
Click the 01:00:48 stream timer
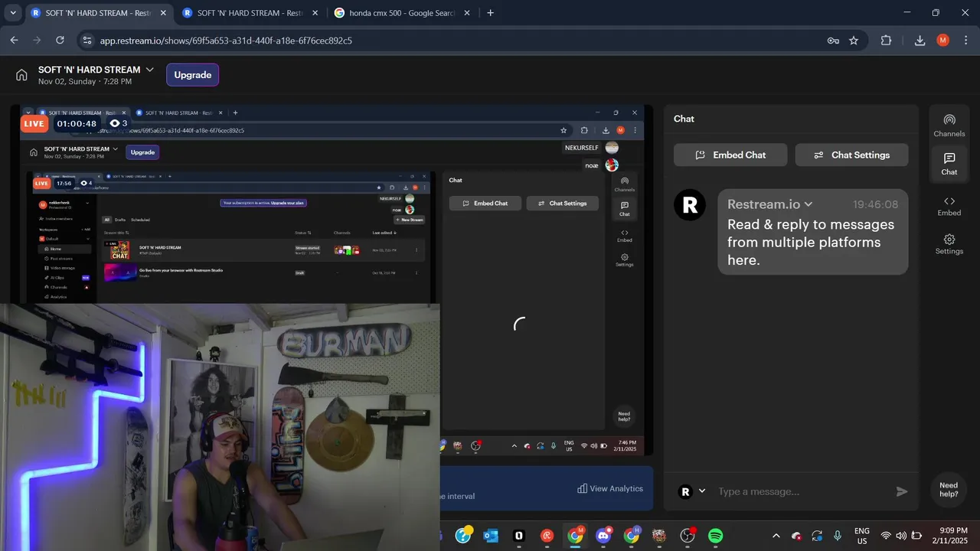tap(77, 123)
